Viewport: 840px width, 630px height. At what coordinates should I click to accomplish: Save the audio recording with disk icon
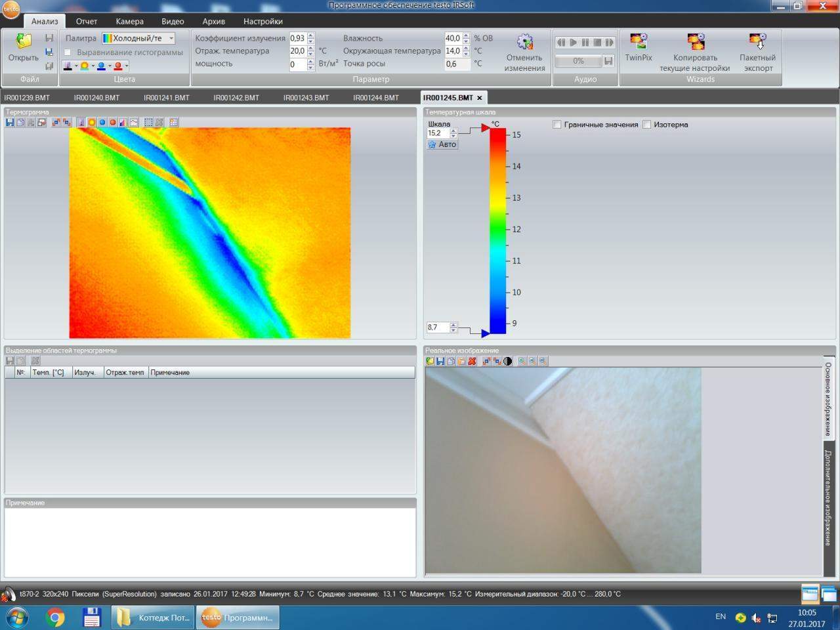[x=608, y=61]
